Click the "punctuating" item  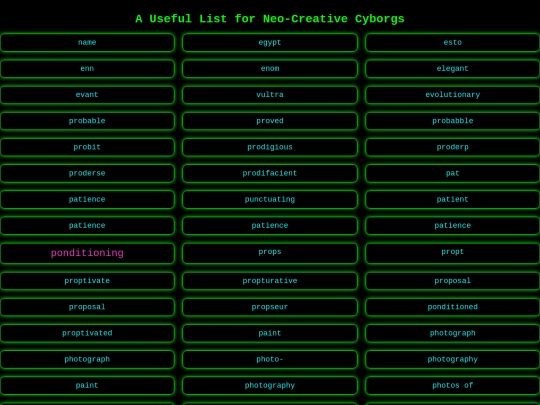tap(270, 199)
